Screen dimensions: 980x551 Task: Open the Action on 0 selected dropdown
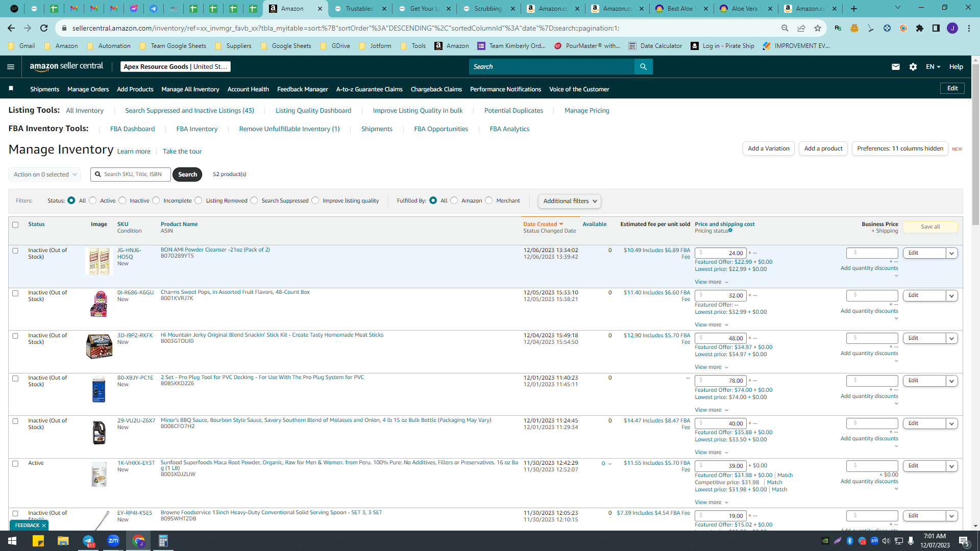pyautogui.click(x=45, y=174)
